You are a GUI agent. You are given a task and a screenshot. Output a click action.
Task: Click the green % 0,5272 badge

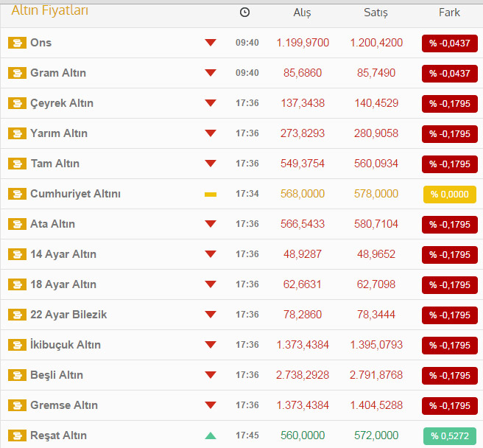point(449,435)
